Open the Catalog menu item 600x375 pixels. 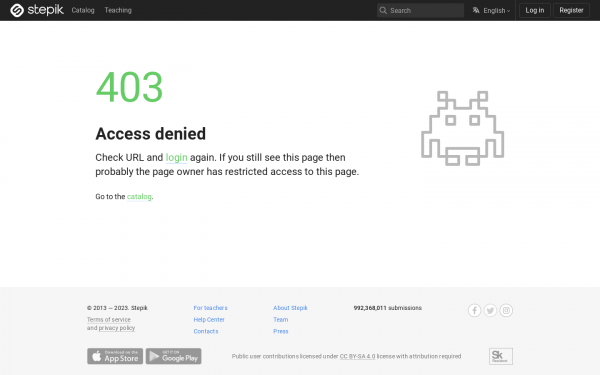pos(83,10)
